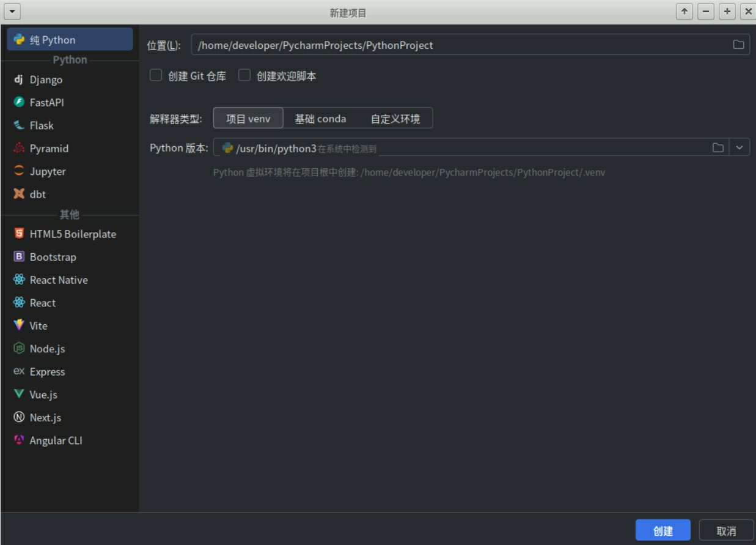Select Pyramid text label
This screenshot has height=545, width=756.
(x=49, y=148)
